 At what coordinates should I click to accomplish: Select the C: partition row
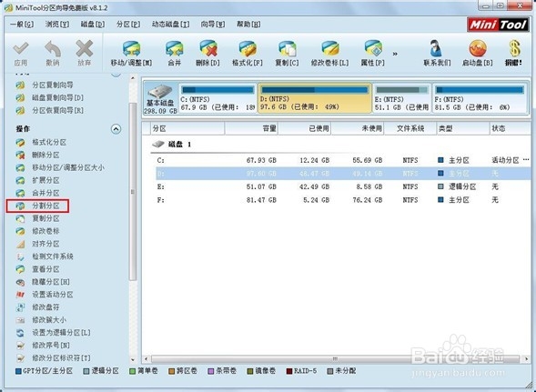343,160
